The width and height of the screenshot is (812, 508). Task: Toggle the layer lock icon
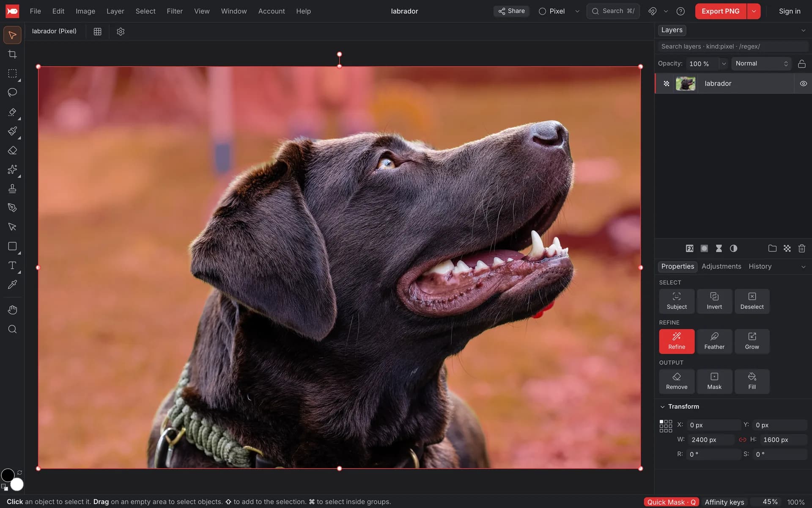click(801, 63)
